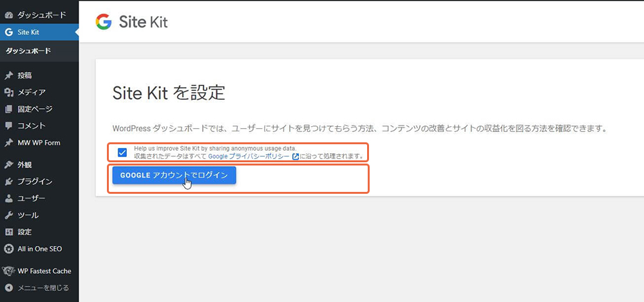This screenshot has height=302, width=644.
Task: Click the plug icon next to プラグイン
Action: point(8,182)
